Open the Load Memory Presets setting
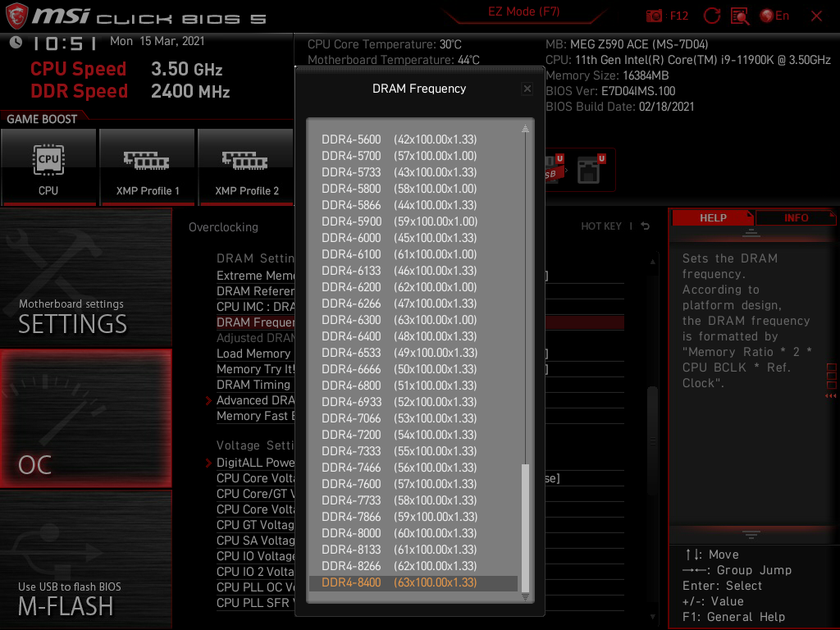Viewport: 840px width, 630px height. 255,354
